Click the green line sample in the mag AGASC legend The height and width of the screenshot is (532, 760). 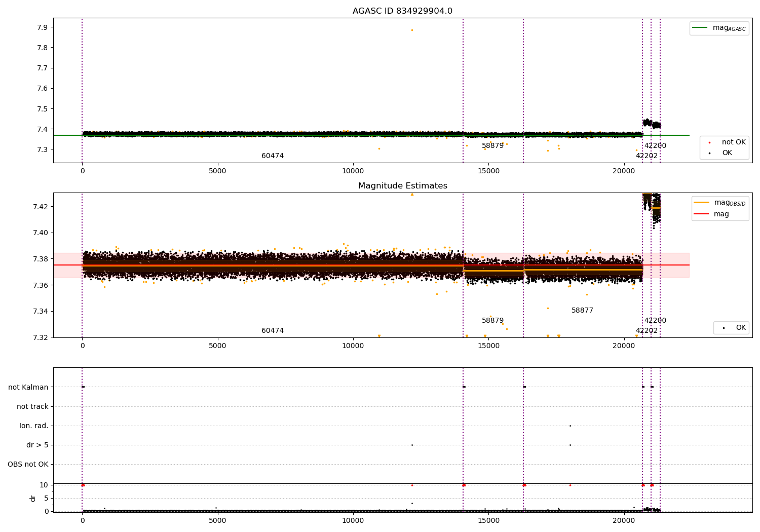(700, 28)
